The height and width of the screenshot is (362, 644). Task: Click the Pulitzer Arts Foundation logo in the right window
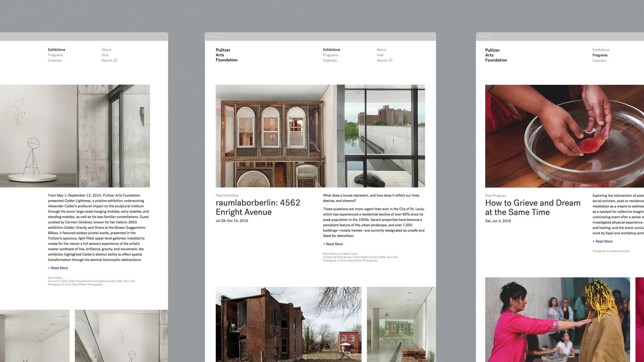(496, 55)
